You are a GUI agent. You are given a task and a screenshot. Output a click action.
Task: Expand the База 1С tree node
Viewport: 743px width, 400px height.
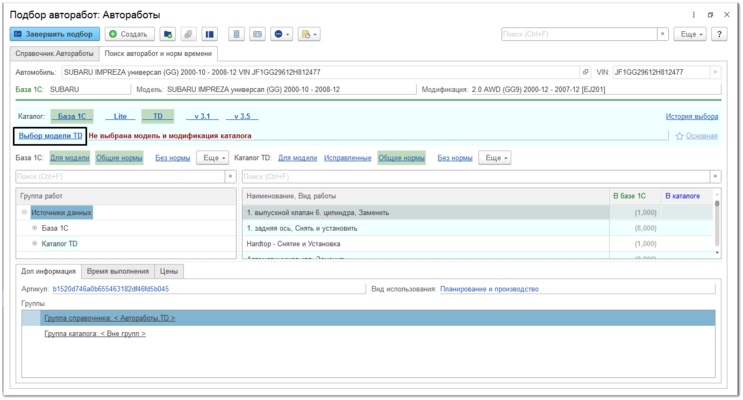point(35,228)
